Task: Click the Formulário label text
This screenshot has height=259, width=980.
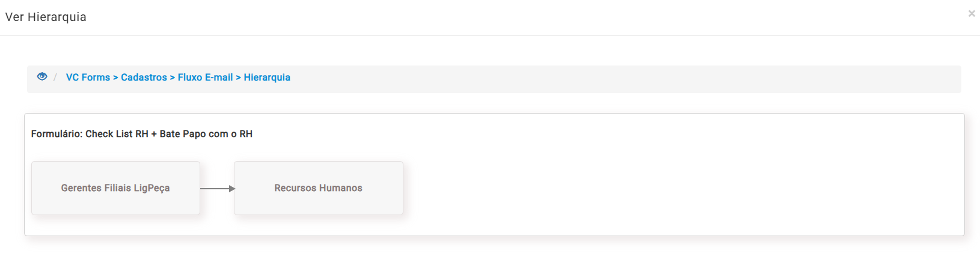Action: pos(57,134)
